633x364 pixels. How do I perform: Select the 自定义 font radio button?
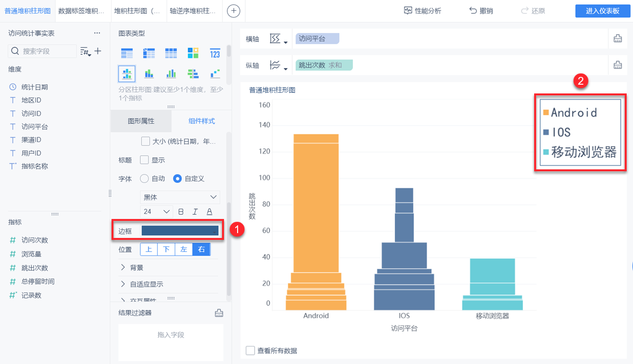tap(178, 179)
